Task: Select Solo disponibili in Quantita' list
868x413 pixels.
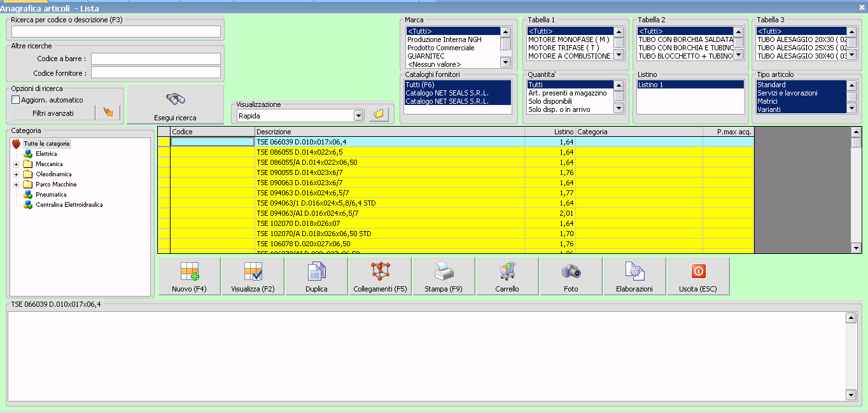Action: click(550, 101)
